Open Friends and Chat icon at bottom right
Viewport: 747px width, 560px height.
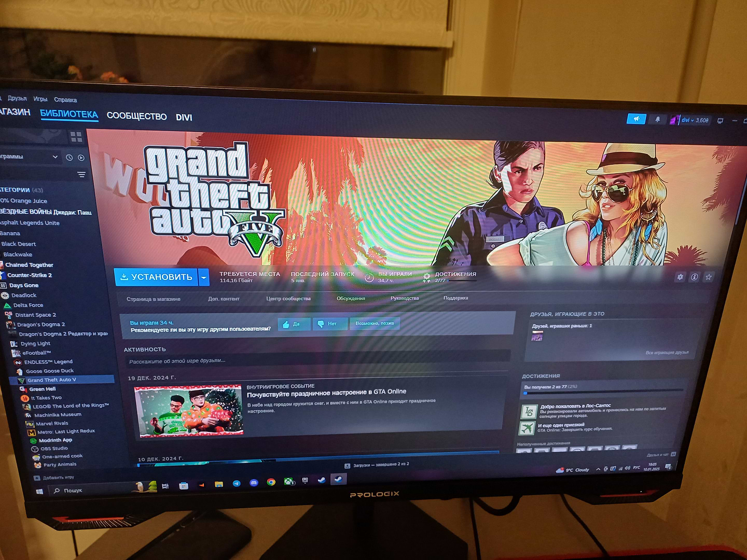(673, 454)
